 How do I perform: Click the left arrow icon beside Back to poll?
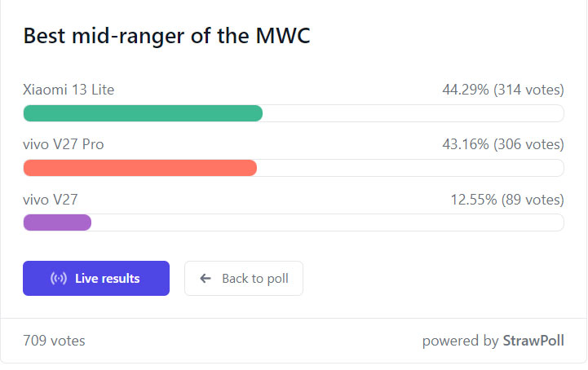(206, 279)
